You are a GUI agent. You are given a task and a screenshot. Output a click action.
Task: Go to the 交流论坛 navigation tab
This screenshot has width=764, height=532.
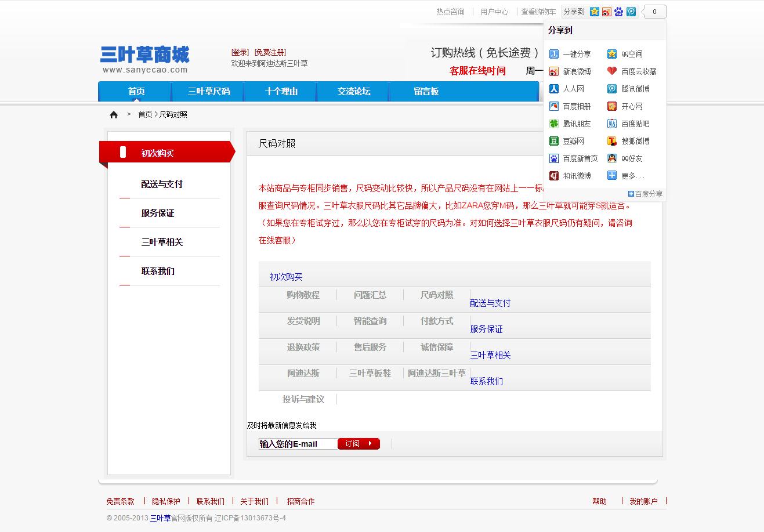coord(354,92)
